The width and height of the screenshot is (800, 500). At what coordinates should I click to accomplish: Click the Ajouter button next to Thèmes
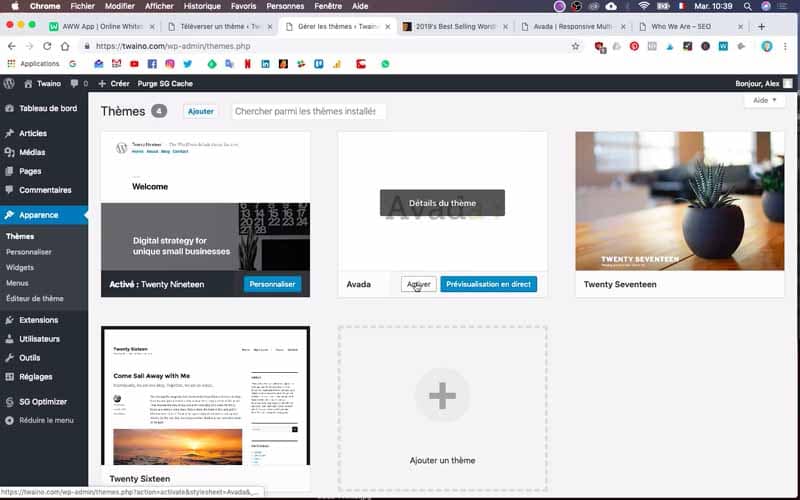tap(201, 111)
